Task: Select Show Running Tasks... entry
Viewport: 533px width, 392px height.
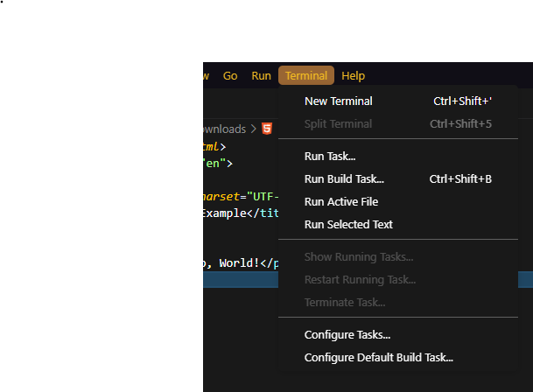Action: tap(359, 256)
